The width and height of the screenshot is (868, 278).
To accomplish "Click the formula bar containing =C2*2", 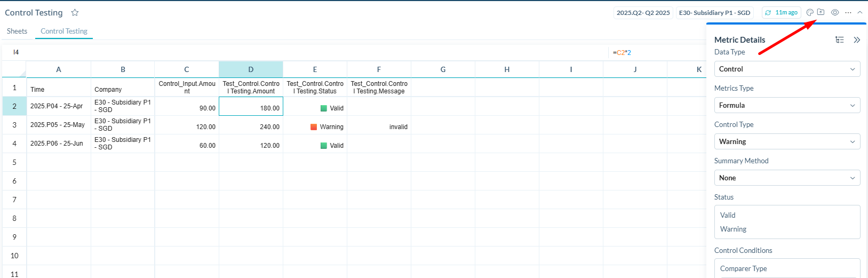I will click(x=656, y=52).
